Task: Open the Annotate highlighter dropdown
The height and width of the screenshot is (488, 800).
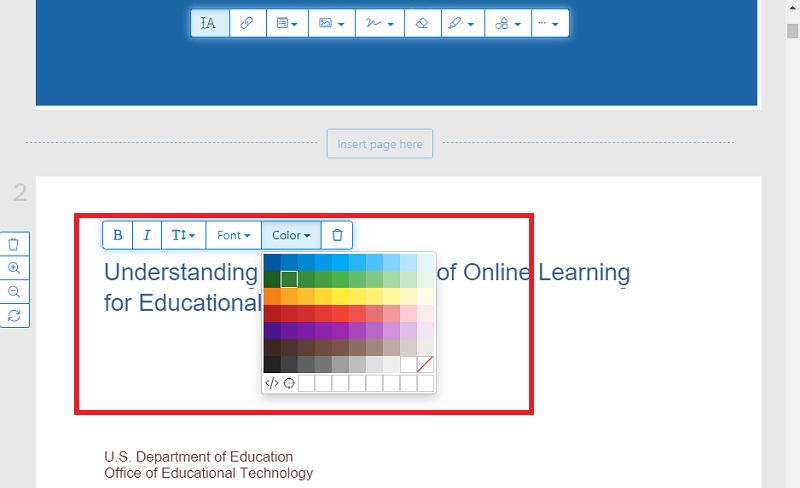Action: point(463,23)
